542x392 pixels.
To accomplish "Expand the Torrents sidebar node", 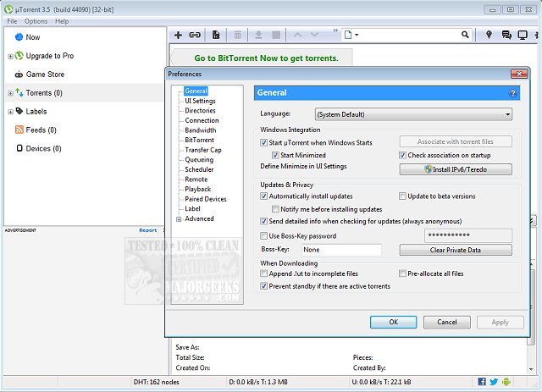I will pos(10,93).
